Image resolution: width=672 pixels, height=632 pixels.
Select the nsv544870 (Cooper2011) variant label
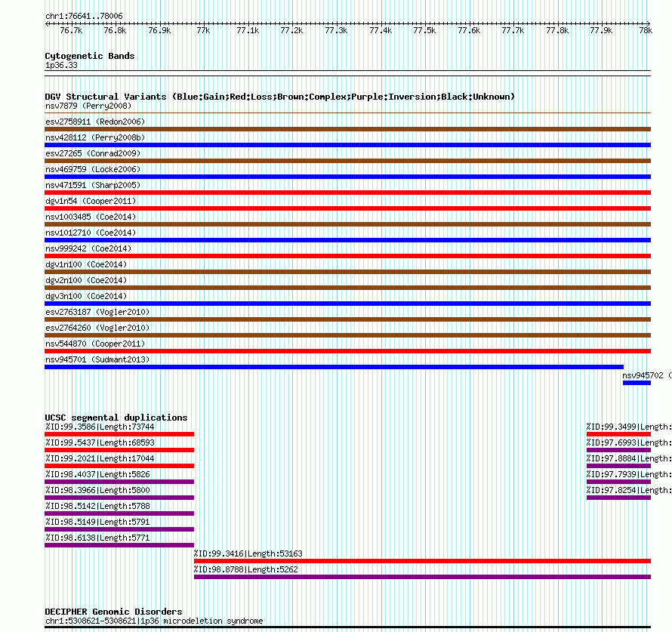(95, 344)
